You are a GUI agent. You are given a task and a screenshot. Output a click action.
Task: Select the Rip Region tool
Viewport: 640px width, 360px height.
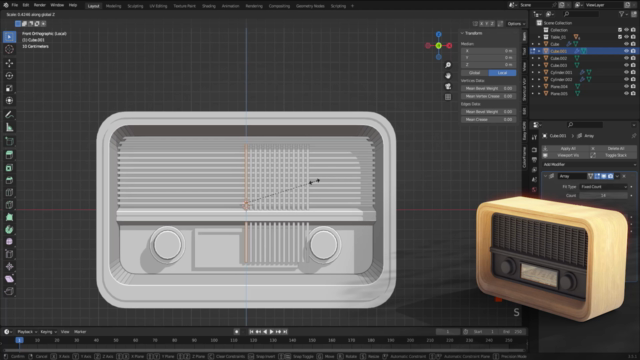pyautogui.click(x=9, y=291)
